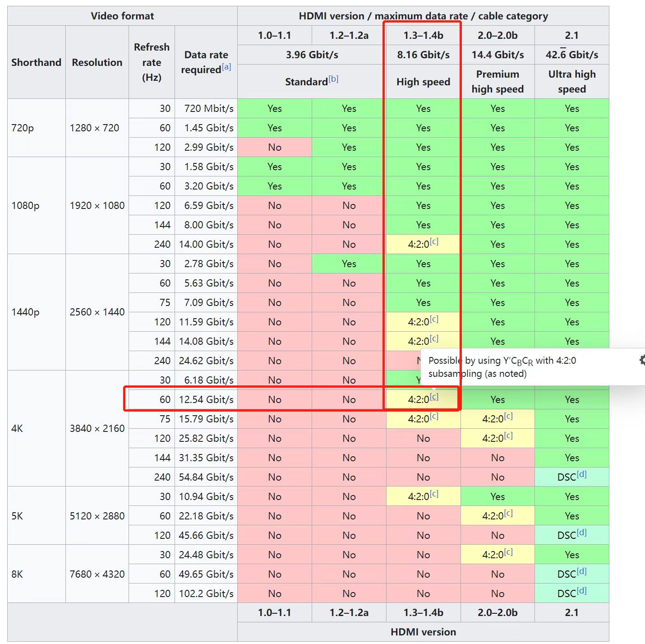Open footnote [a] beside Data rate required
The width and height of the screenshot is (645, 644).
coord(226,67)
